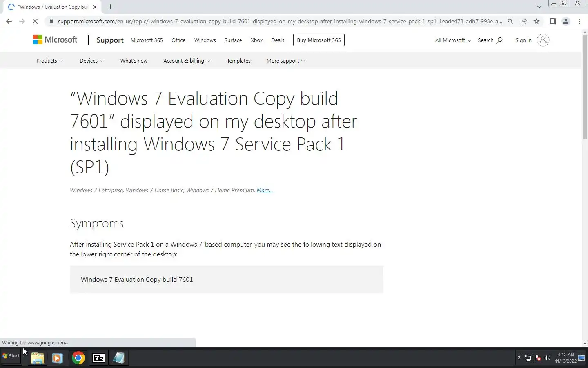This screenshot has width=588, height=368.
Task: Go to Microsoft 365 nav link
Action: (x=147, y=40)
